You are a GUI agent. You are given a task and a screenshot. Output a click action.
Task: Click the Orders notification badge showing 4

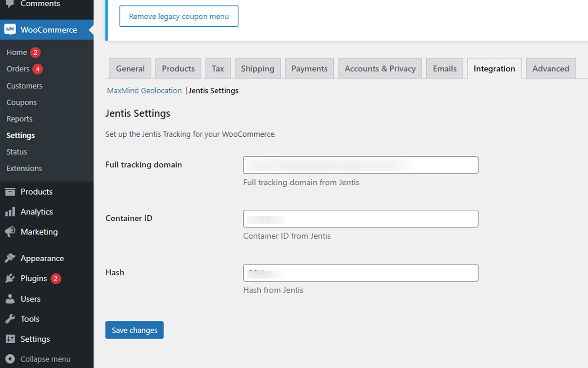coord(38,69)
